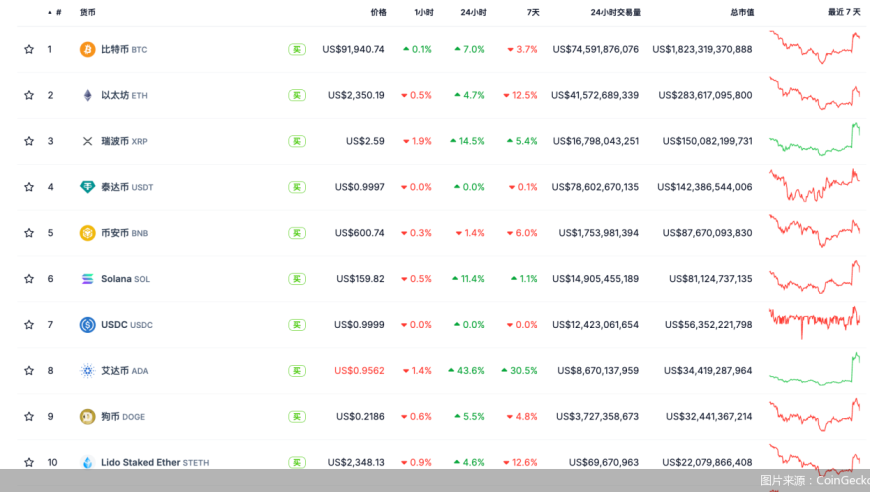Click the USDT volume US$78,602,670,135

(x=595, y=187)
